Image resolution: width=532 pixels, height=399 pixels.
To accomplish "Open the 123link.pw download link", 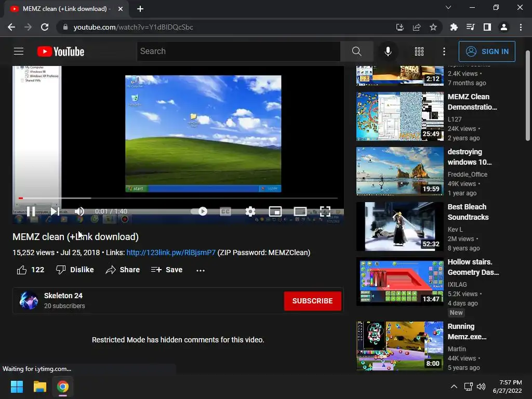I will point(171,253).
